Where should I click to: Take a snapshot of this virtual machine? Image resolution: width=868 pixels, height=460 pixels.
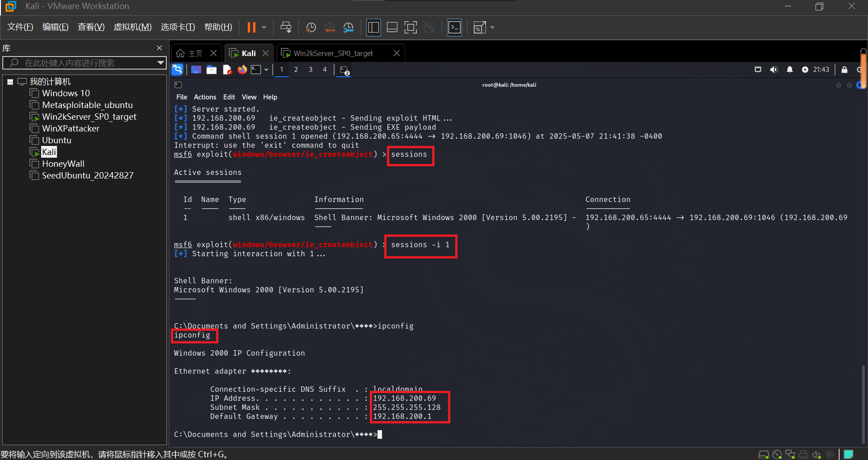pyautogui.click(x=311, y=28)
